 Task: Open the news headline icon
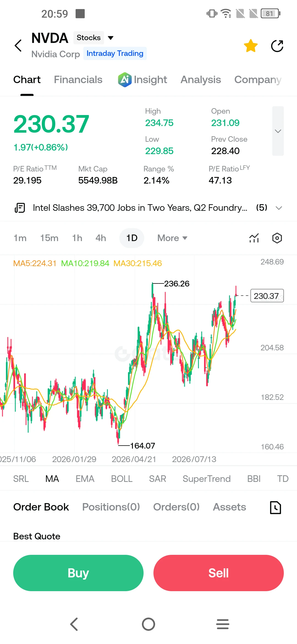tap(20, 208)
